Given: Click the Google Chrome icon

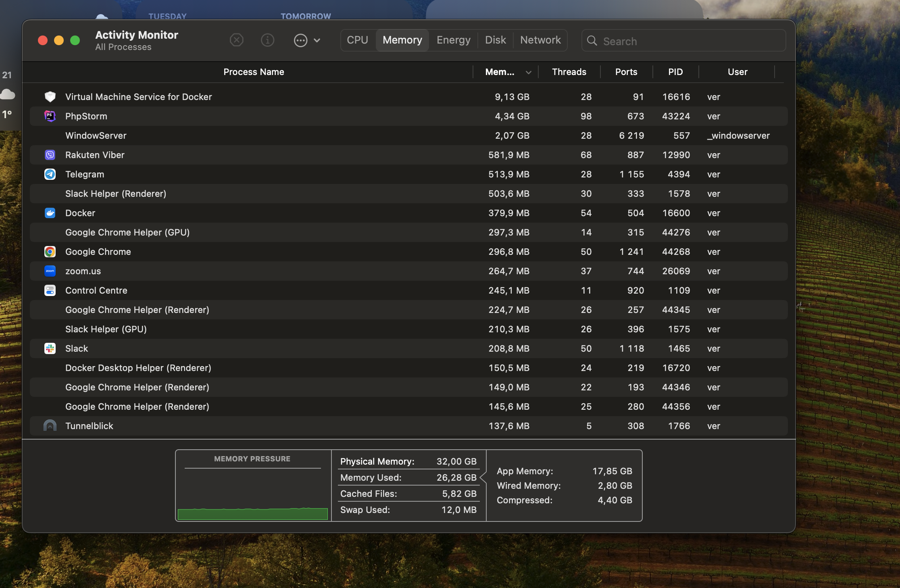Looking at the screenshot, I should click(x=50, y=252).
